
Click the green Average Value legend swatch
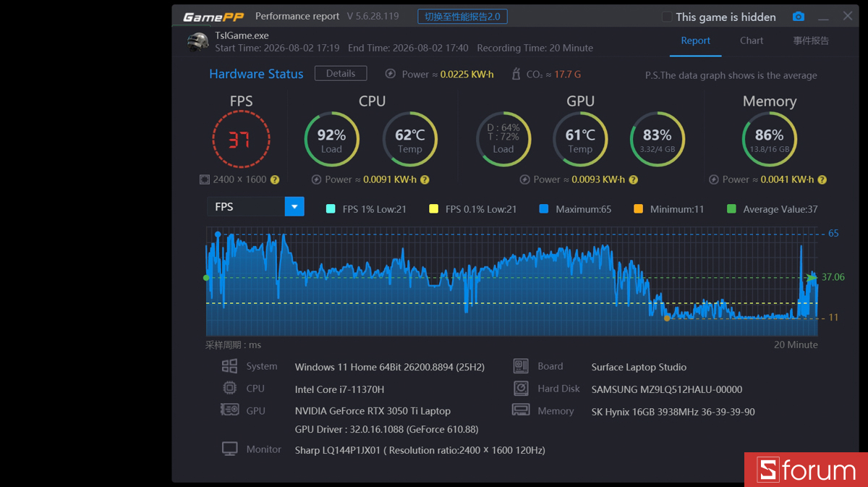pos(731,209)
